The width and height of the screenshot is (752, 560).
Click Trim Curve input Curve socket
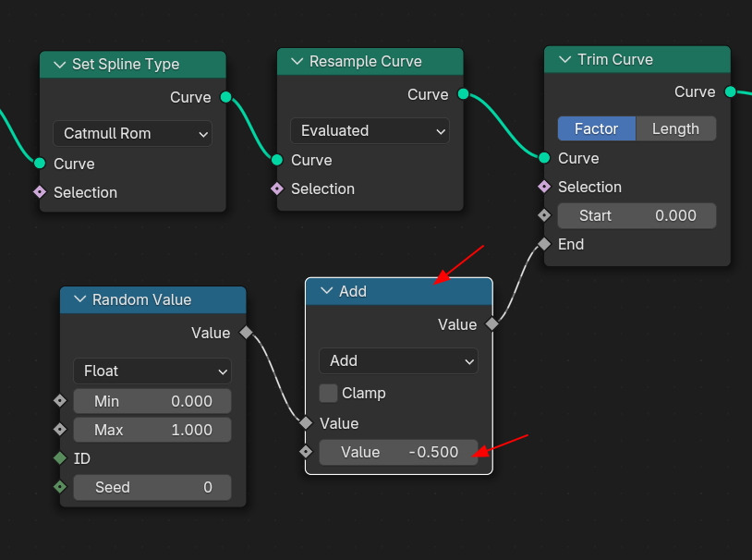coord(544,157)
